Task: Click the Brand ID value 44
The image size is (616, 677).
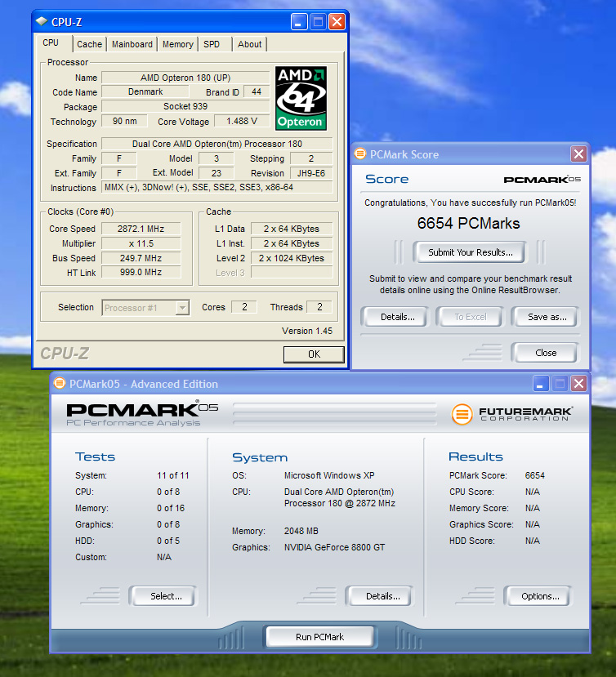Action: [x=257, y=91]
